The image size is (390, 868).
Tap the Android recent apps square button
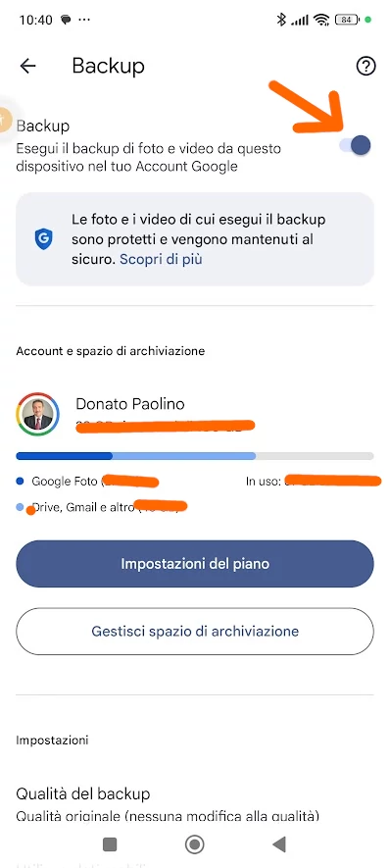pos(110,844)
